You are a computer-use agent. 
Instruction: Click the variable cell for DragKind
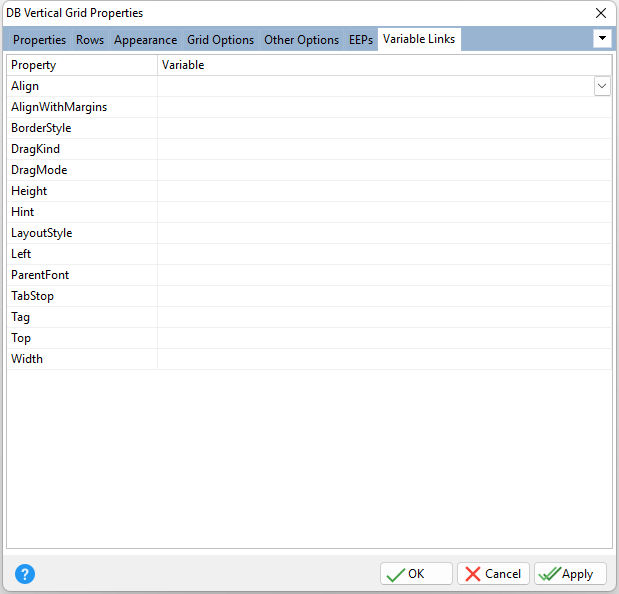[385, 149]
